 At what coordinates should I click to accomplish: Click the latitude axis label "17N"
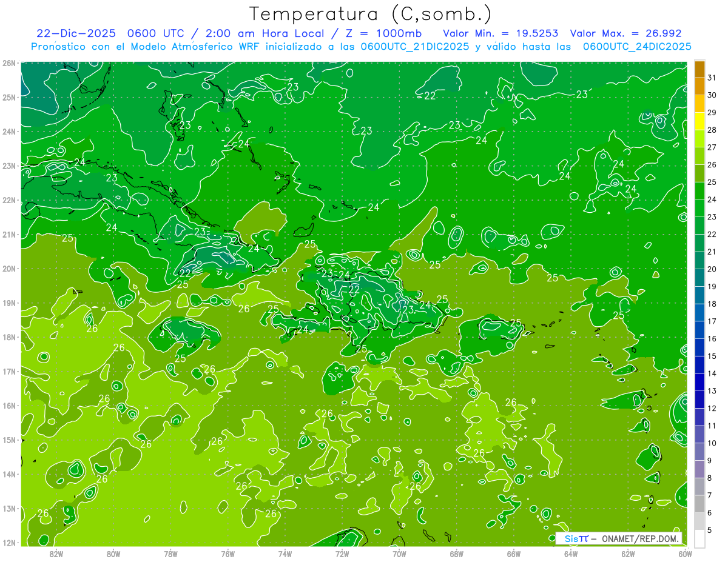point(8,371)
